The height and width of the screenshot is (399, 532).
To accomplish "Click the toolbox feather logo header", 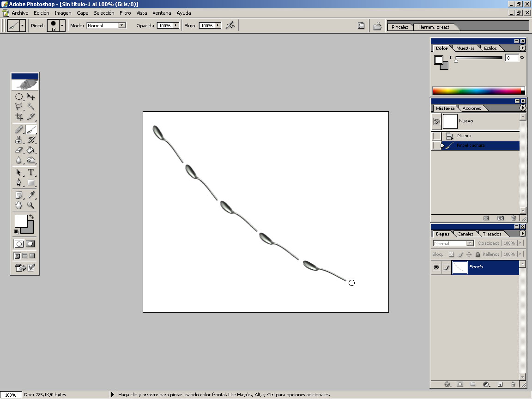I will (x=25, y=85).
